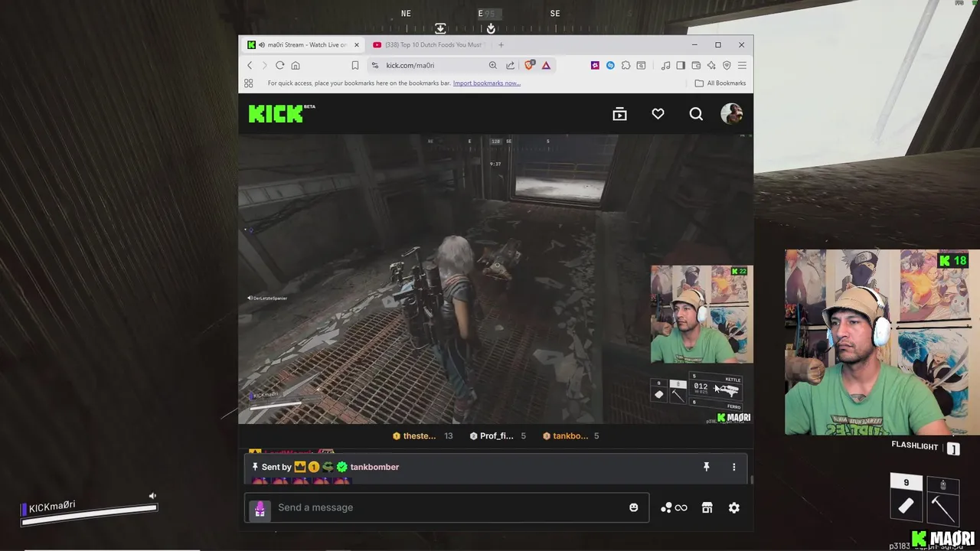Viewport: 980px width, 551px height.
Task: Open Brave Shields lion icon
Action: [x=529, y=66]
